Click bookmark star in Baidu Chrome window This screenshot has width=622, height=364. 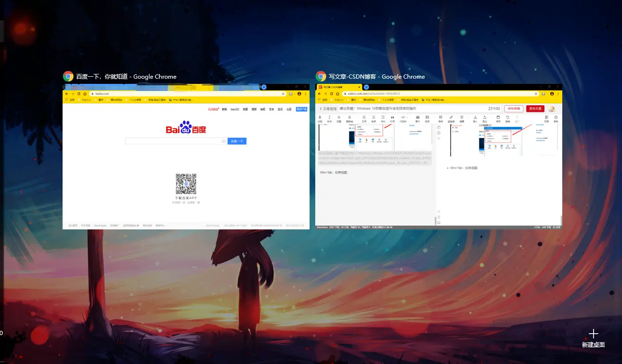coord(283,94)
